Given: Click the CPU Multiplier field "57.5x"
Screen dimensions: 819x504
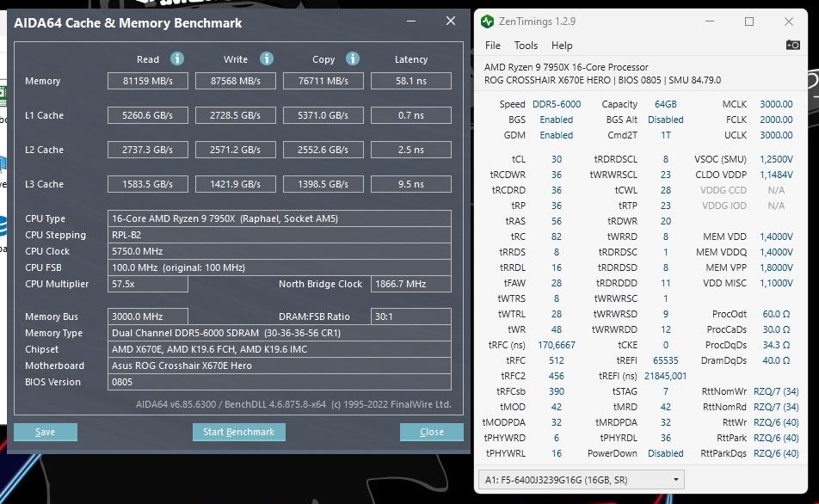Looking at the screenshot, I should 148,284.
